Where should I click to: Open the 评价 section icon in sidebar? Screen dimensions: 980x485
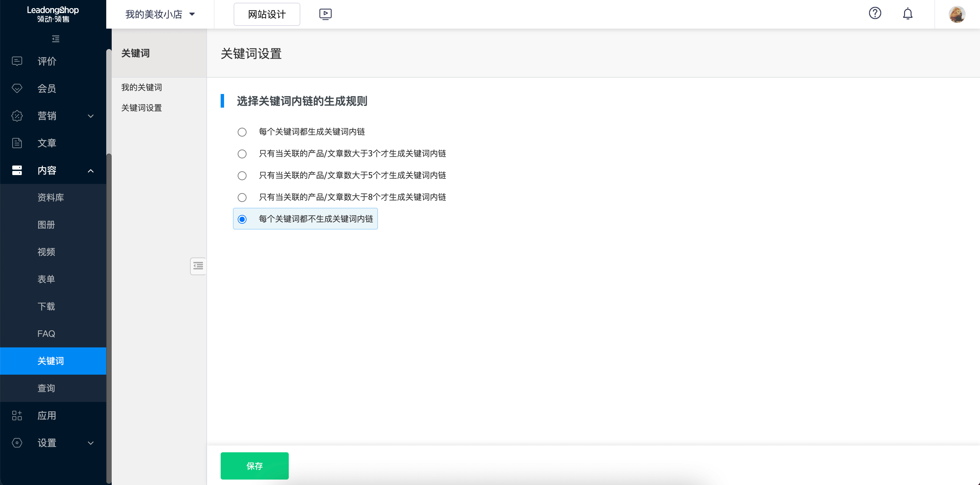tap(17, 61)
